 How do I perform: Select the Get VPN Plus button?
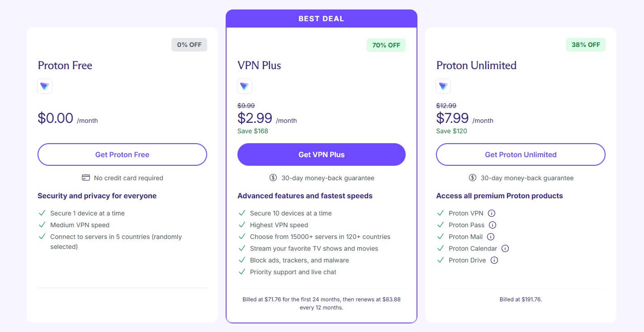pyautogui.click(x=321, y=154)
